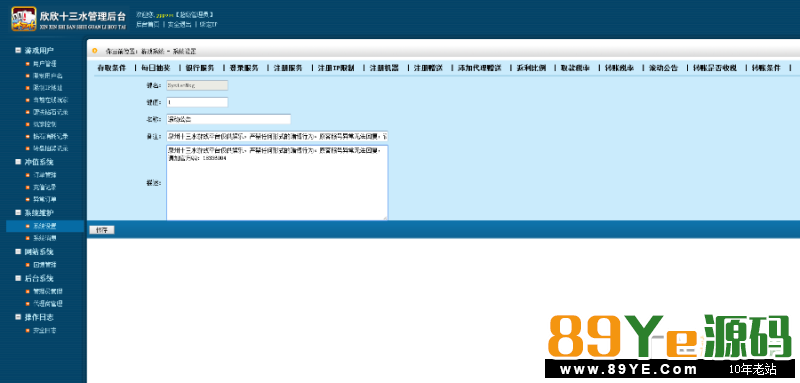The image size is (800, 383).
Task: Click the 后台首页 link in header
Action: pos(147,24)
